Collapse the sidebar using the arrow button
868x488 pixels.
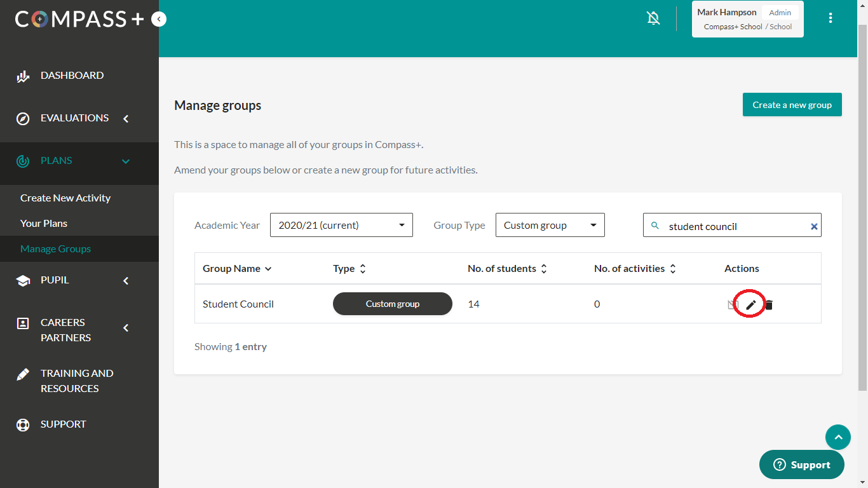point(159,20)
